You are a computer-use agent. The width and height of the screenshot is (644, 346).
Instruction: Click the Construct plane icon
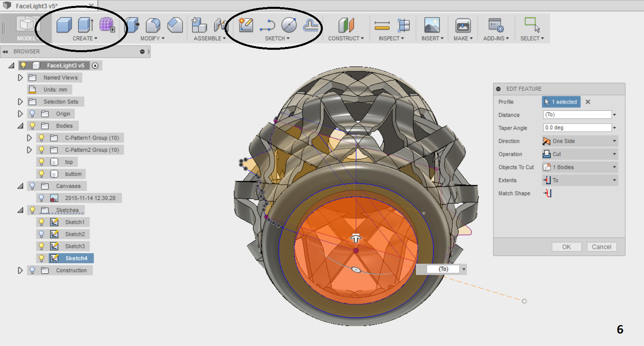(x=346, y=25)
